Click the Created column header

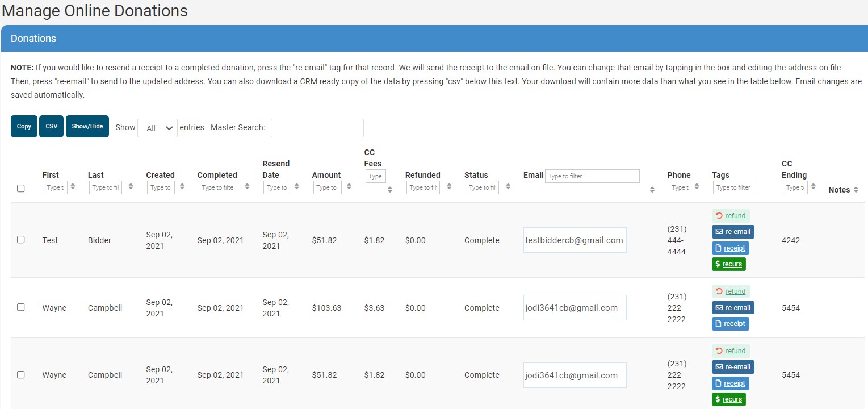click(160, 175)
